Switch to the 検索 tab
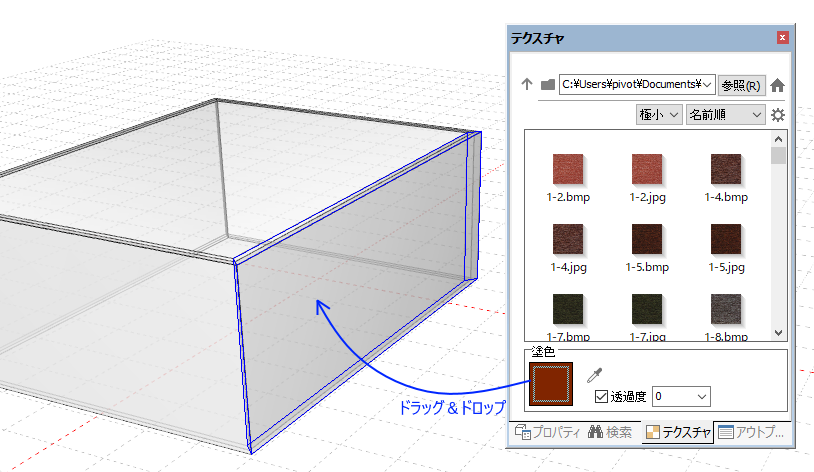Image resolution: width=814 pixels, height=472 pixels. tap(611, 433)
